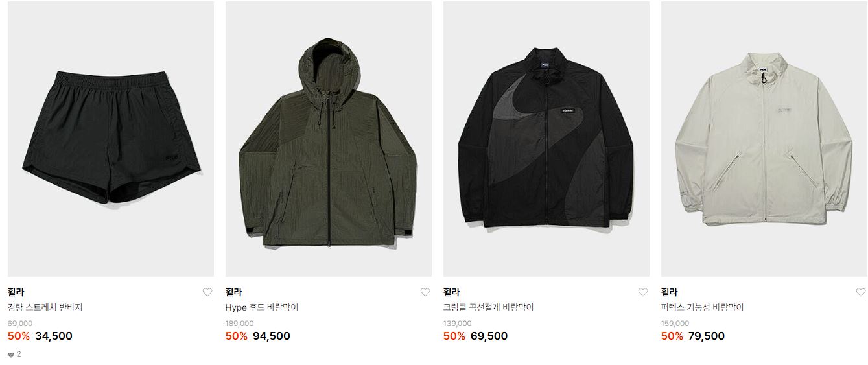Click 휠라 brand above 퍼텍스 jacket
The image size is (868, 365).
670,292
